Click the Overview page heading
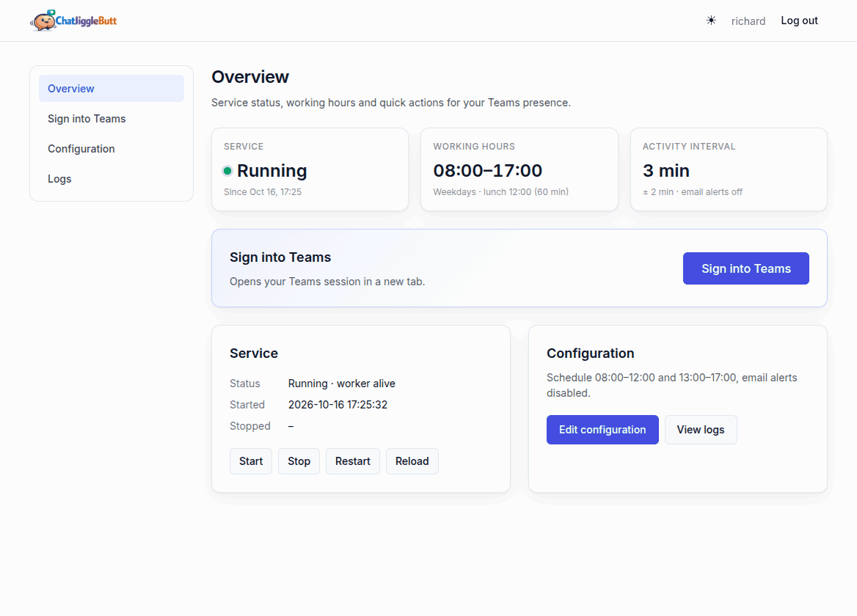This screenshot has width=857, height=616. (249, 77)
